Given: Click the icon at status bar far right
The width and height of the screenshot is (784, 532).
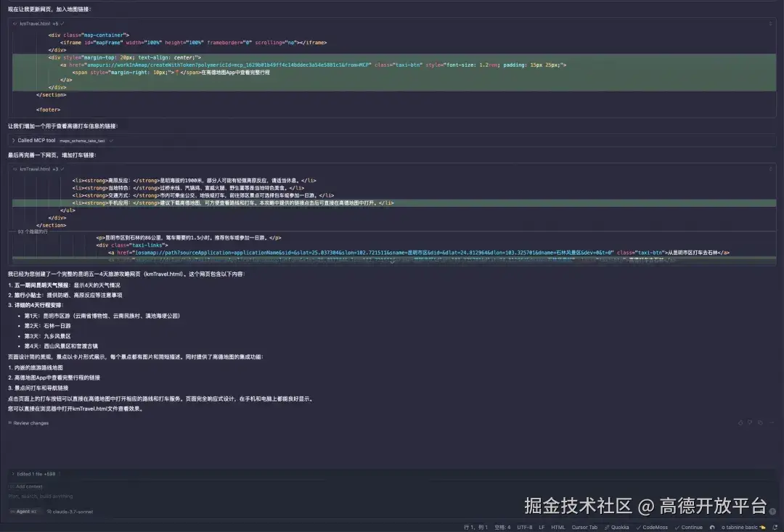Looking at the screenshot, I should [x=775, y=527].
